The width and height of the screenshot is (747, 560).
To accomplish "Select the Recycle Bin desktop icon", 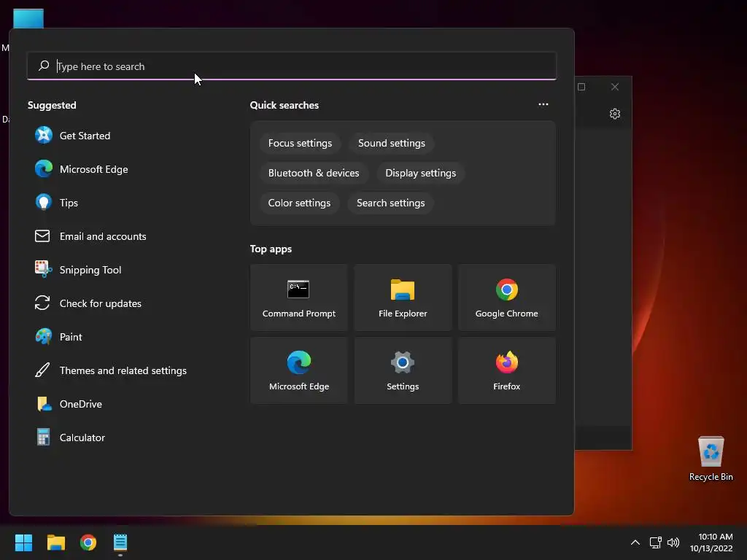I will coord(711,459).
